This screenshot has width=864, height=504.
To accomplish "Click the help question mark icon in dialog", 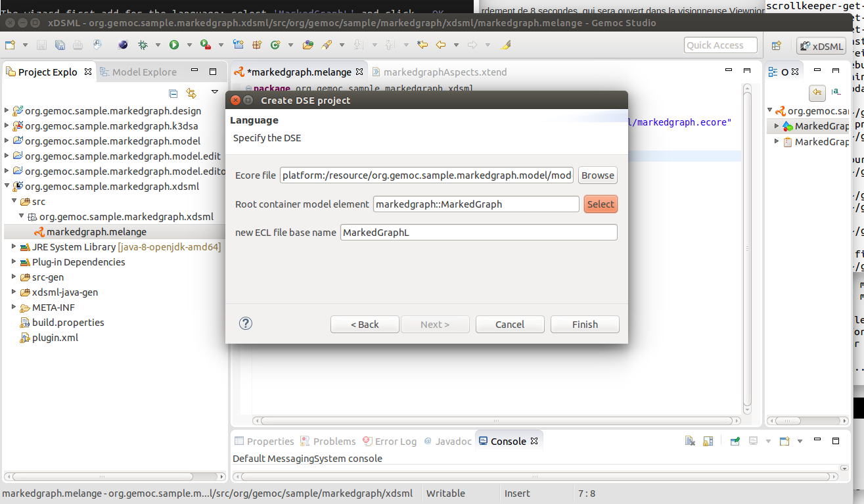I will pos(246,323).
